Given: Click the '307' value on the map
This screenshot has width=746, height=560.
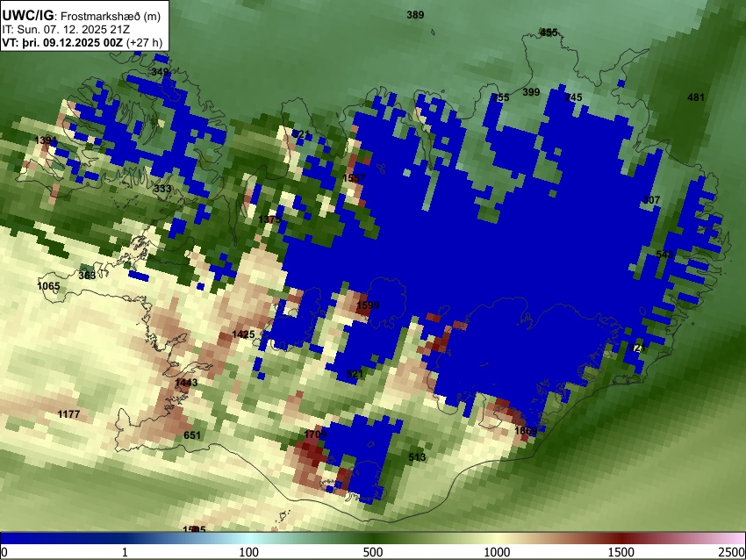Looking at the screenshot, I should coord(651,200).
